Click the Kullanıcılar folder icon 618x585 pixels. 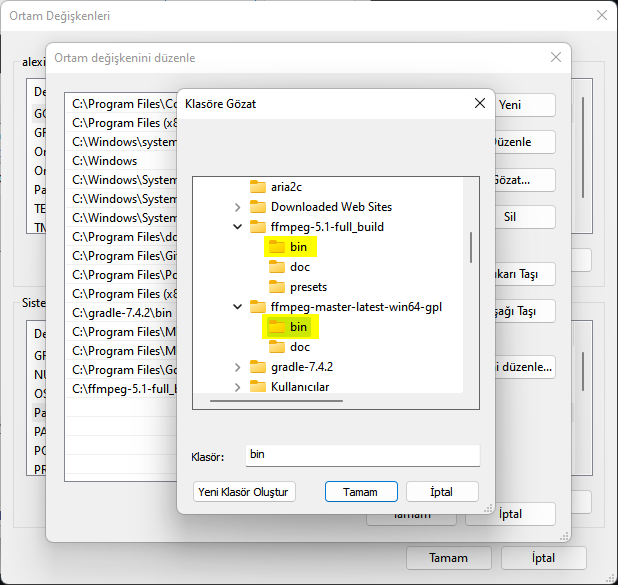[x=258, y=387]
